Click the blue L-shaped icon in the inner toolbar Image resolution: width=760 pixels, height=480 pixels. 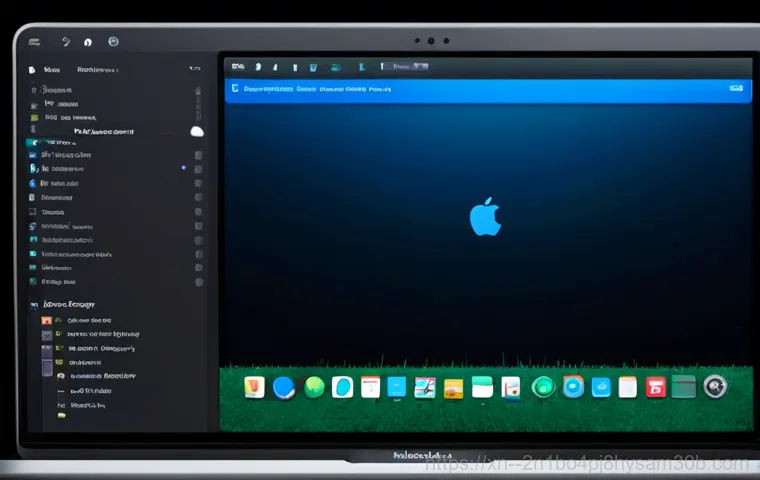point(362,67)
